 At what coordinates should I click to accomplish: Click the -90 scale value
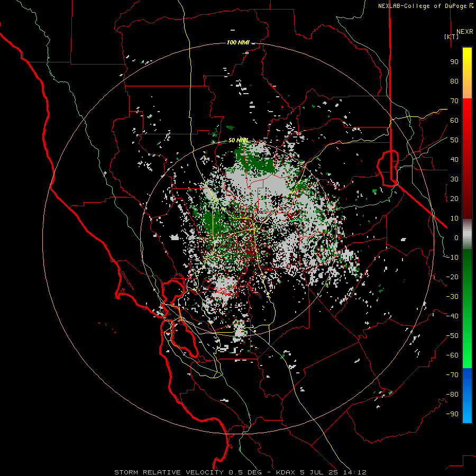point(452,414)
